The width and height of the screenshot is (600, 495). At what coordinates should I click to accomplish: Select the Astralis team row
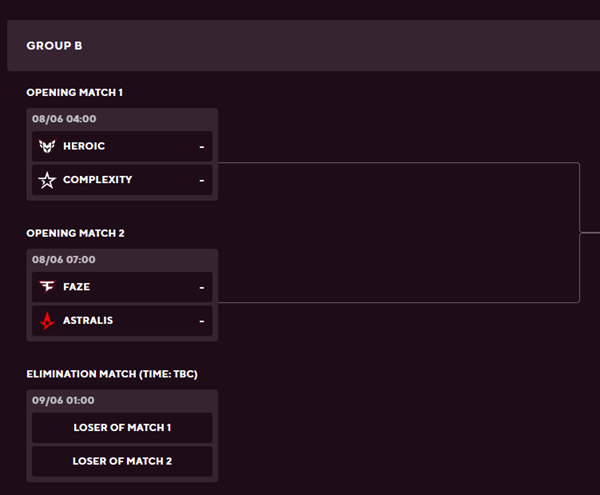click(x=122, y=321)
